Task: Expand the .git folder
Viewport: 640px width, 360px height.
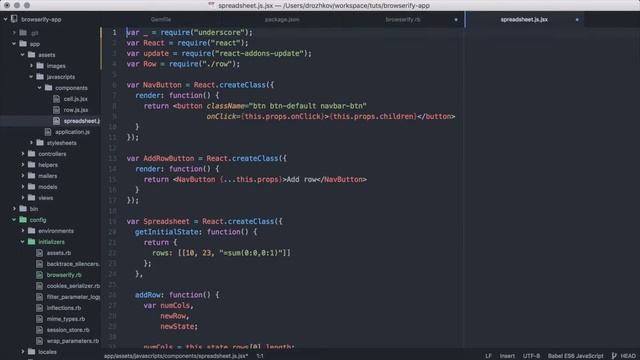Action: pos(14,33)
